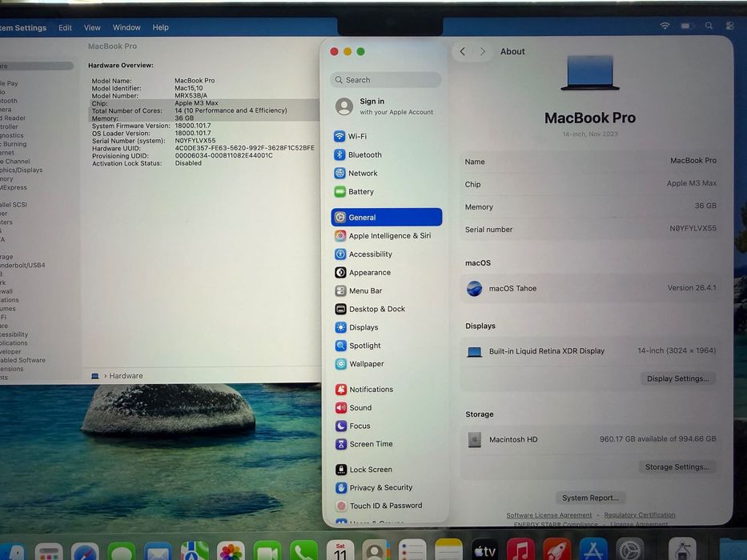Select Activation Lock Status row
Image resolution: width=747 pixels, height=560 pixels.
(203, 163)
